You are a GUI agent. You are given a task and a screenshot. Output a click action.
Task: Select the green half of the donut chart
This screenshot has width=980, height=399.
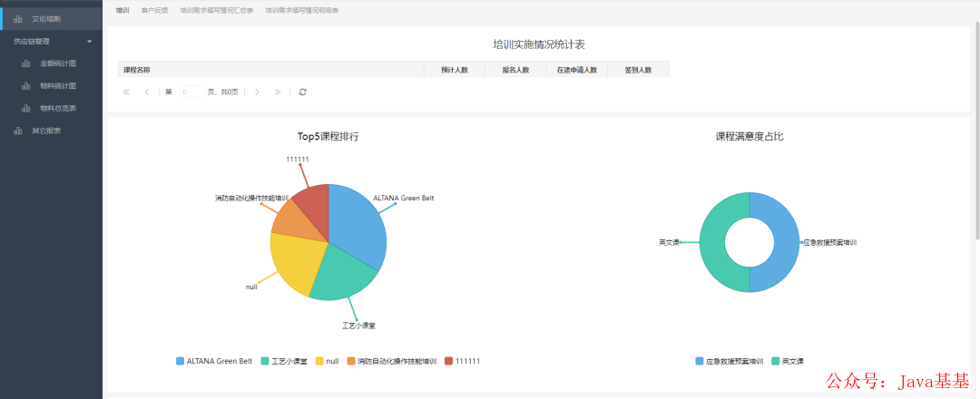point(712,242)
